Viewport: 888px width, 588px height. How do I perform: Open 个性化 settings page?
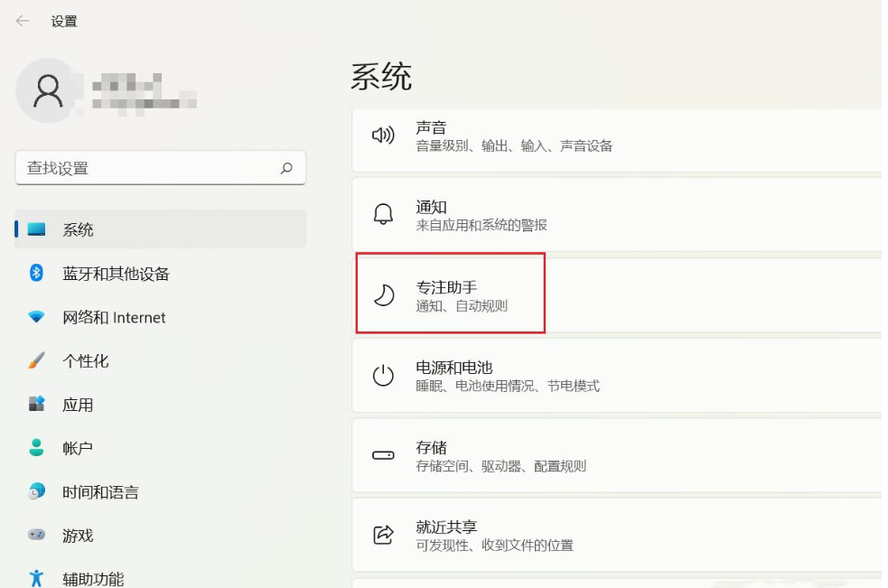(x=85, y=360)
